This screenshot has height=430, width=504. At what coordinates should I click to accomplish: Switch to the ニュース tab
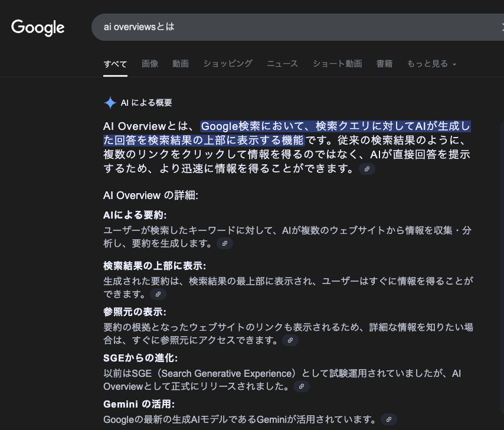(282, 64)
